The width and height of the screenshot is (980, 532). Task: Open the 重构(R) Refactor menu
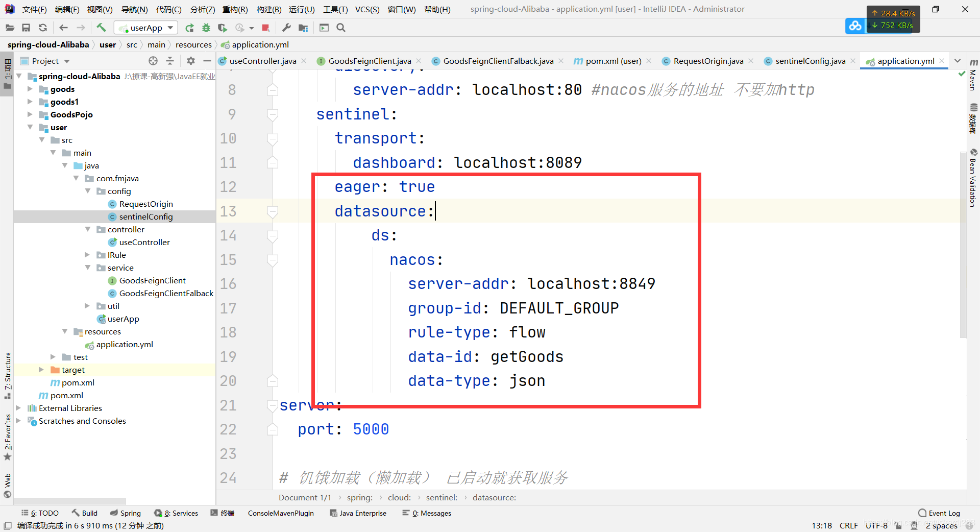(x=235, y=9)
